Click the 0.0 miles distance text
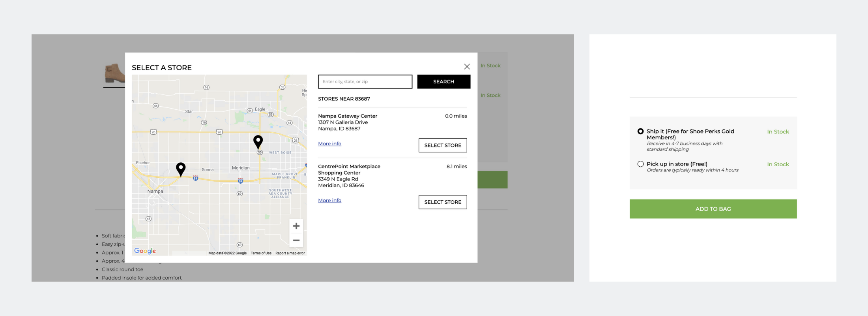The height and width of the screenshot is (316, 868). pos(456,116)
